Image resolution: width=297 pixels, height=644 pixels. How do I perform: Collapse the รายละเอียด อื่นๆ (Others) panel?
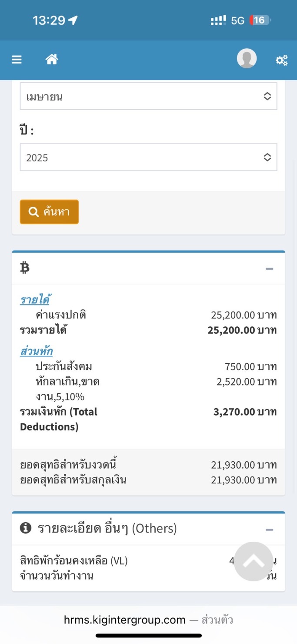point(269,530)
